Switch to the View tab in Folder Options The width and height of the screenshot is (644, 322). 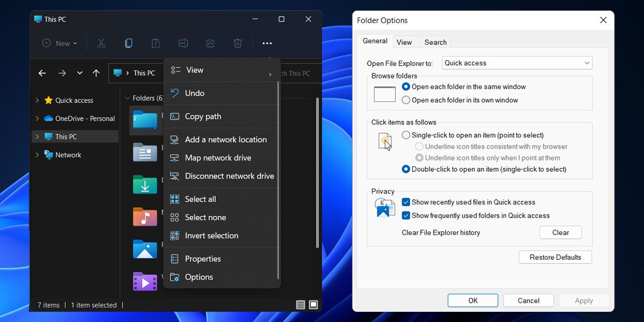coord(405,41)
